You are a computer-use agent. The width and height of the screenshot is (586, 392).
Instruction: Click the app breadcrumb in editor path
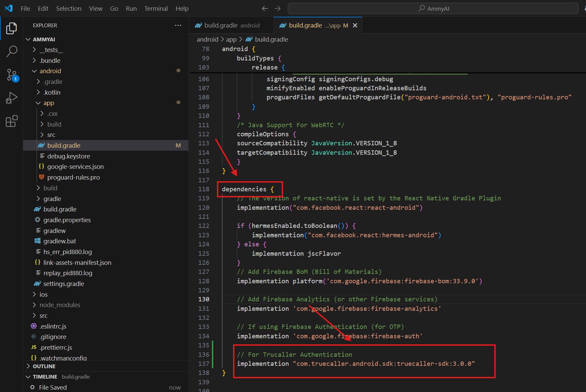[231, 40]
